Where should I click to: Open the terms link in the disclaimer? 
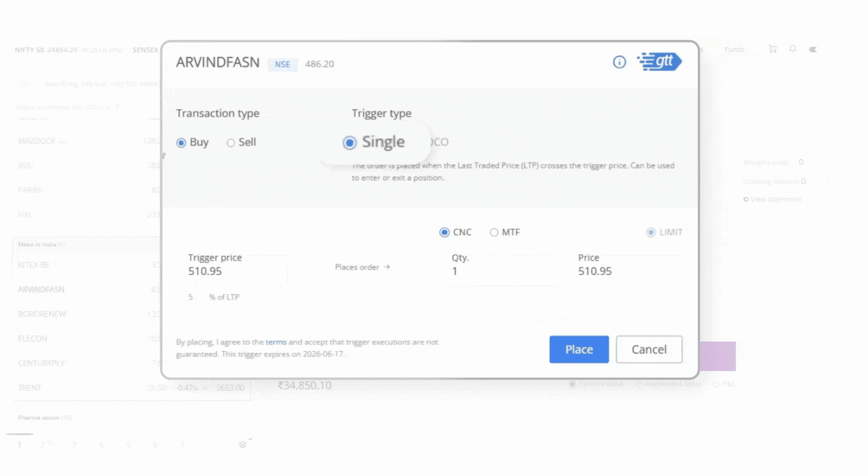tap(276, 342)
